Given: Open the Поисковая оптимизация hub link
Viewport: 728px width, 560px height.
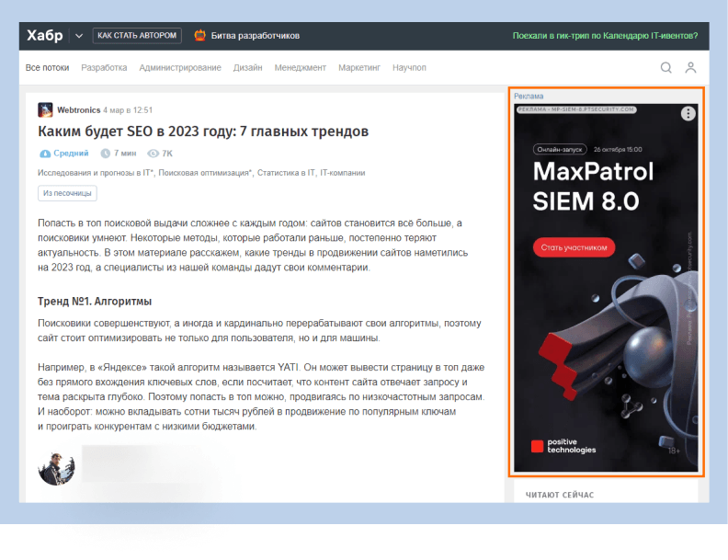Looking at the screenshot, I should [206, 173].
